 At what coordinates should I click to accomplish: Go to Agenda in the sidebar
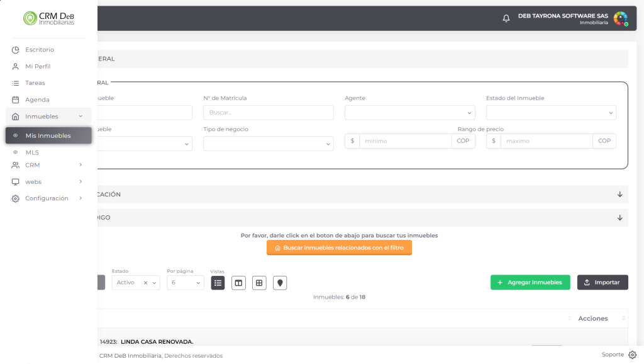37,100
